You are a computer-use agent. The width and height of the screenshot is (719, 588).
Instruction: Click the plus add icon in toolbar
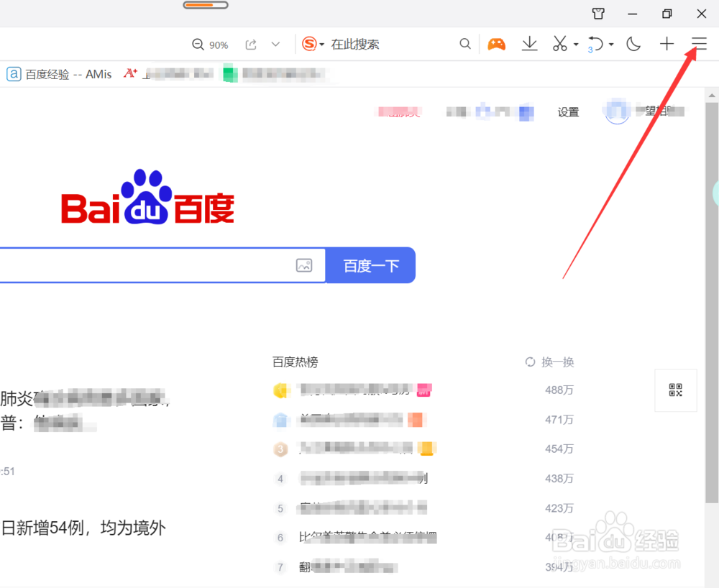pyautogui.click(x=667, y=44)
